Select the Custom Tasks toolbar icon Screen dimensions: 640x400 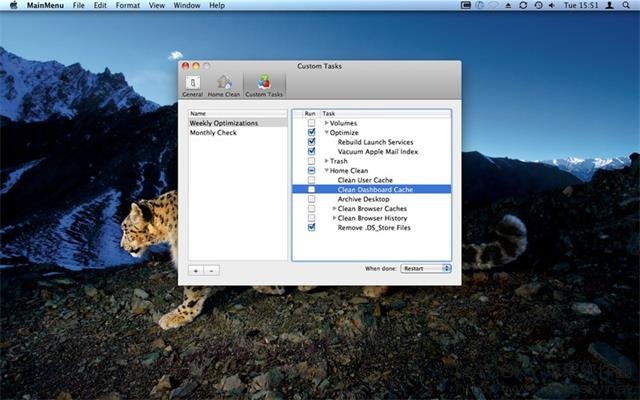264,86
